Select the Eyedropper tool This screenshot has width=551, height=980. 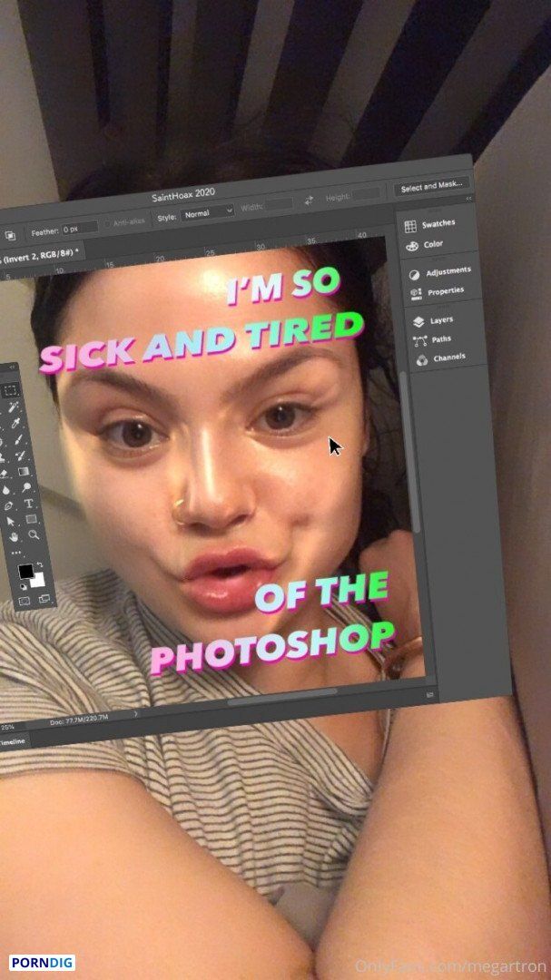pos(15,423)
